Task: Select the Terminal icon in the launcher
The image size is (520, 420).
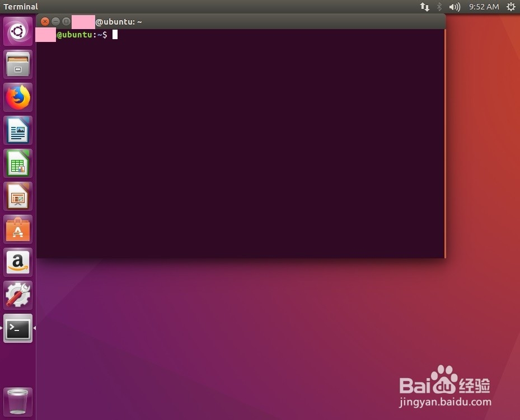Action: click(18, 328)
